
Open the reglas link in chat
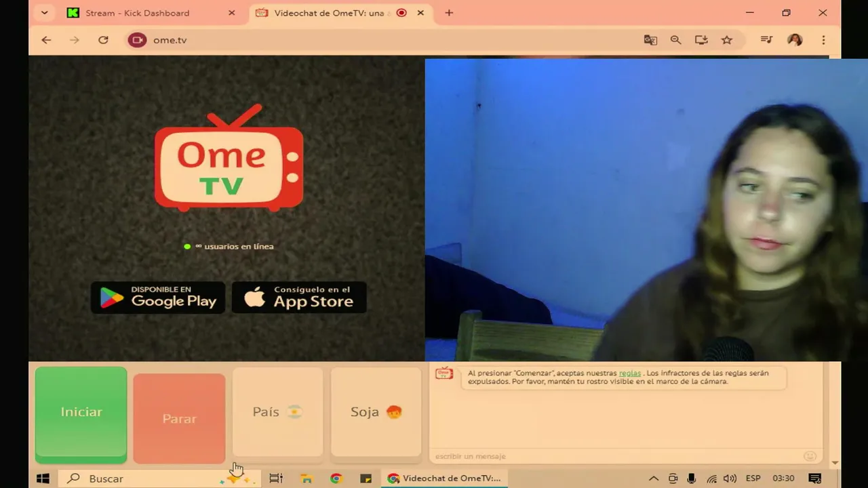(x=629, y=373)
